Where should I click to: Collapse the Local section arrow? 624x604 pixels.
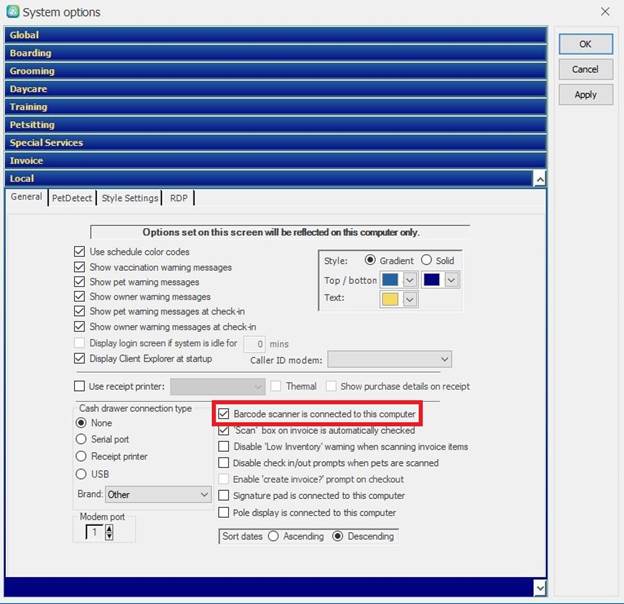(540, 179)
